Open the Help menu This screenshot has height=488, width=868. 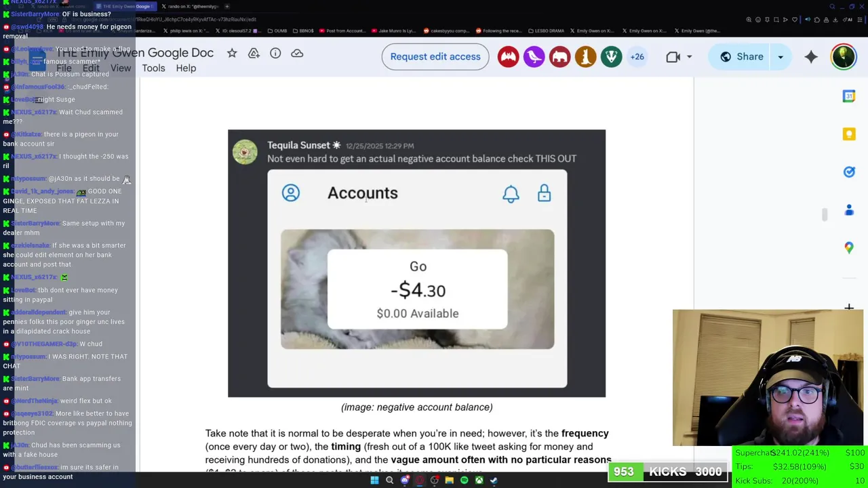coord(186,68)
